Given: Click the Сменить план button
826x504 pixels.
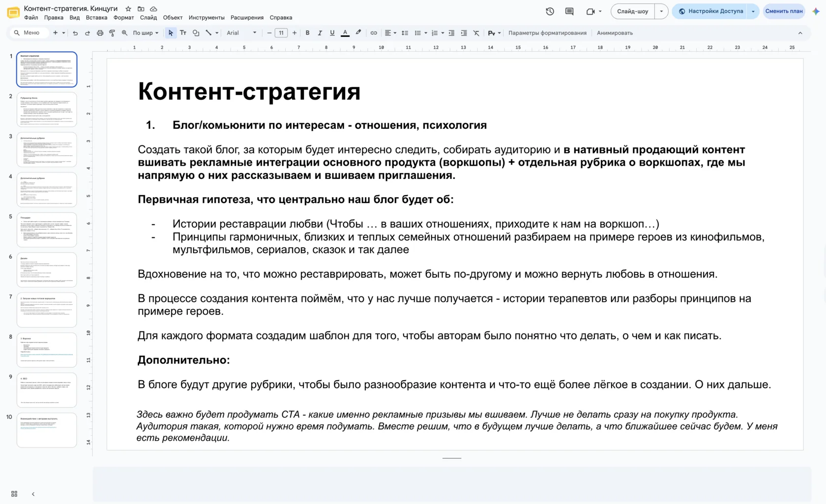Looking at the screenshot, I should coord(784,11).
